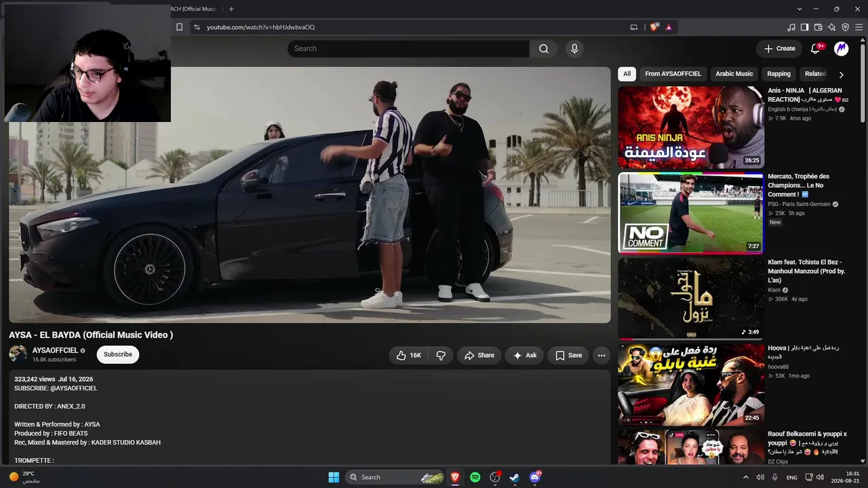
Task: Filter suggestions by Arabic Music
Action: click(734, 74)
